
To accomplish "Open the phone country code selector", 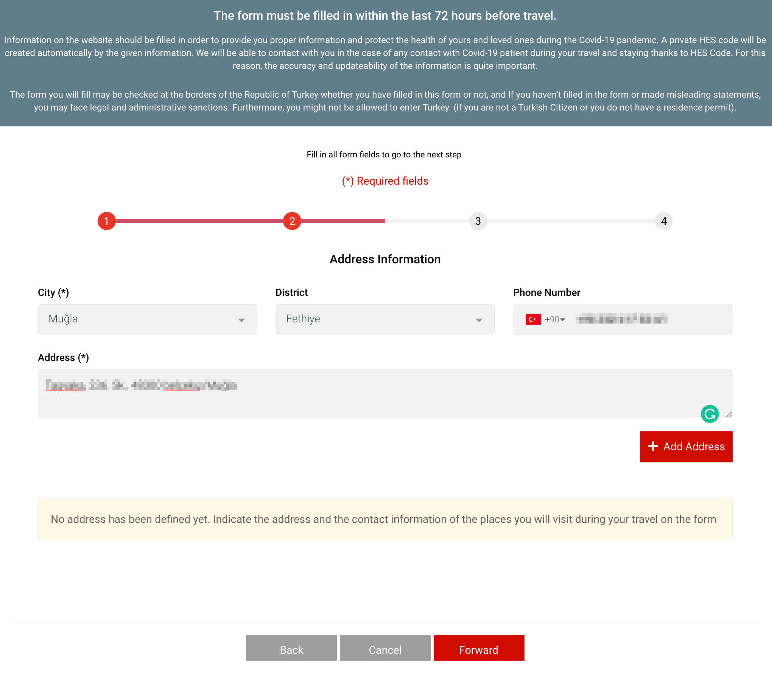I will pos(546,319).
